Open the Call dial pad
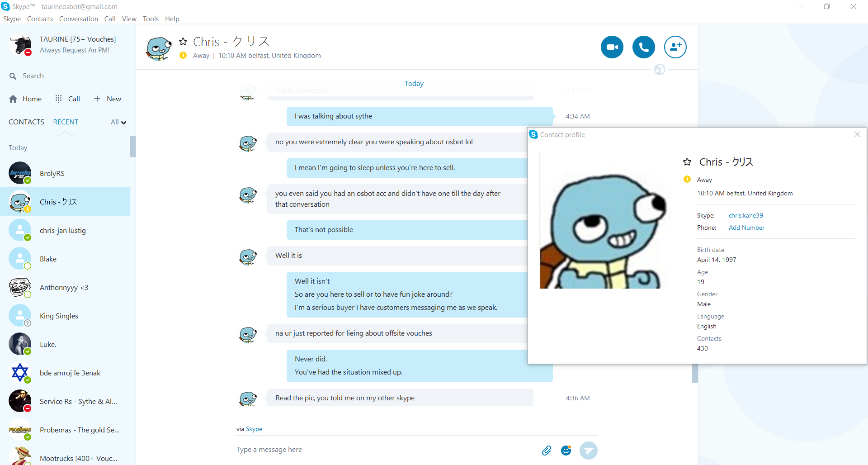The width and height of the screenshot is (868, 465). coord(67,99)
